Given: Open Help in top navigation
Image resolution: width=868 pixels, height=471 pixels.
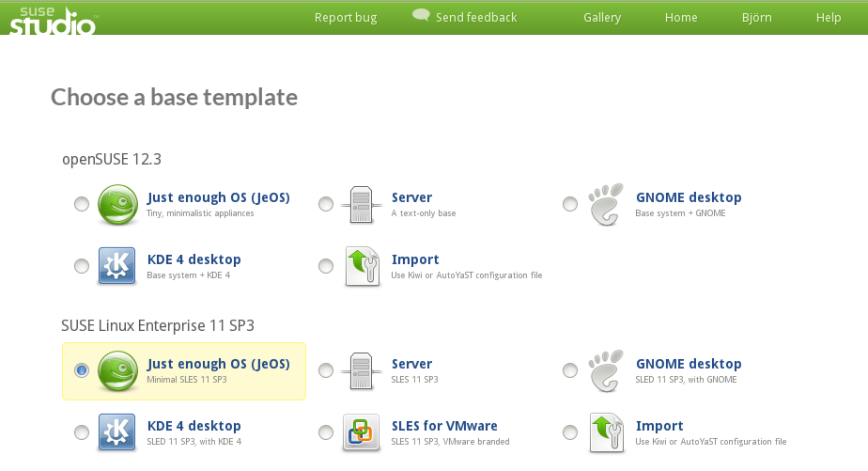Looking at the screenshot, I should pos(829,18).
